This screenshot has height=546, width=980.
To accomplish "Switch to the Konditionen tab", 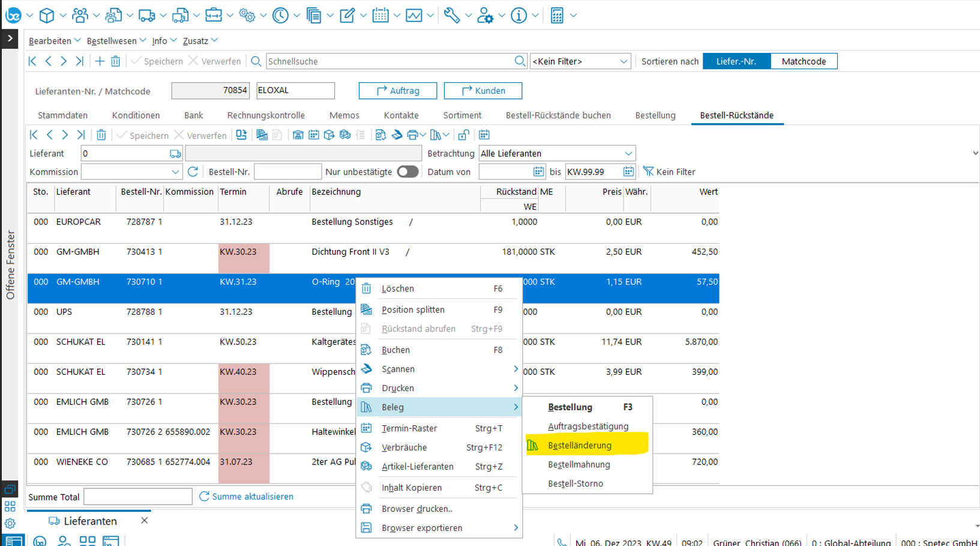I will tap(136, 115).
